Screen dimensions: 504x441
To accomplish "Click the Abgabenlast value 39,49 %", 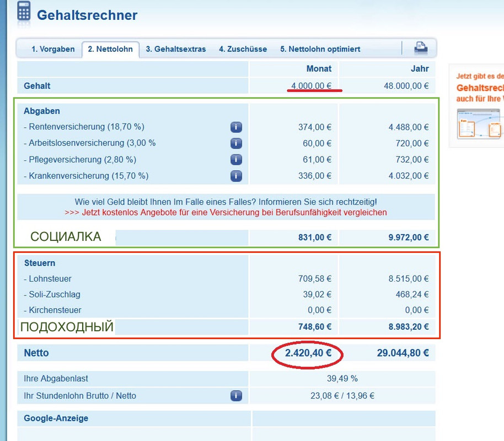I will coord(342,379).
